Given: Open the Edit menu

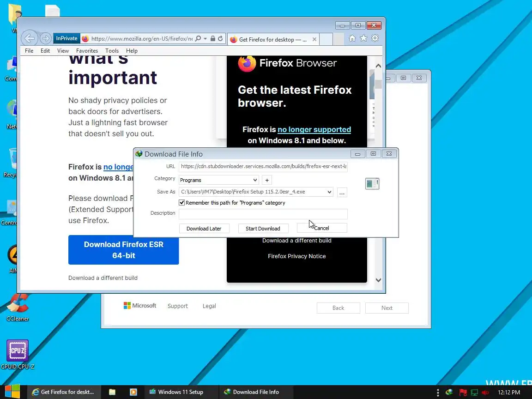Looking at the screenshot, I should [45, 50].
